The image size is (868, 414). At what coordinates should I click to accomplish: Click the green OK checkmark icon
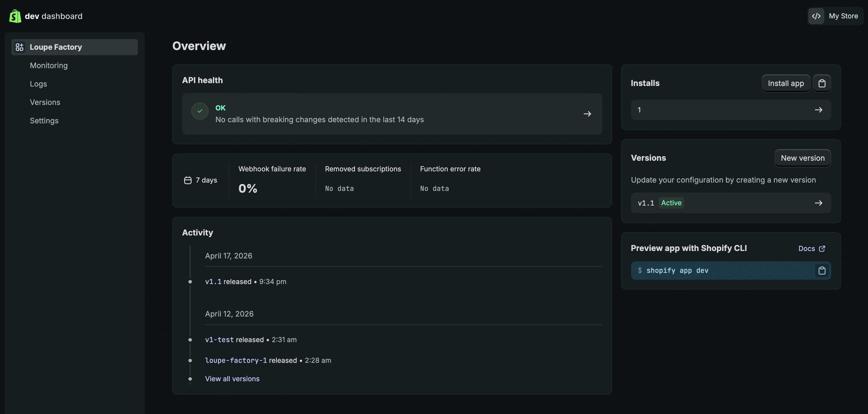(200, 111)
